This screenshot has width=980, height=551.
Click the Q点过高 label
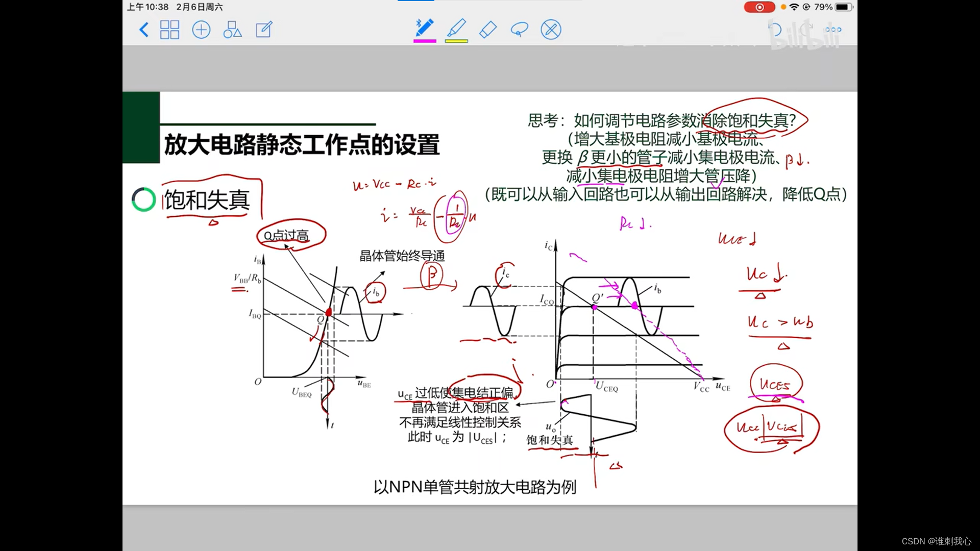point(286,236)
